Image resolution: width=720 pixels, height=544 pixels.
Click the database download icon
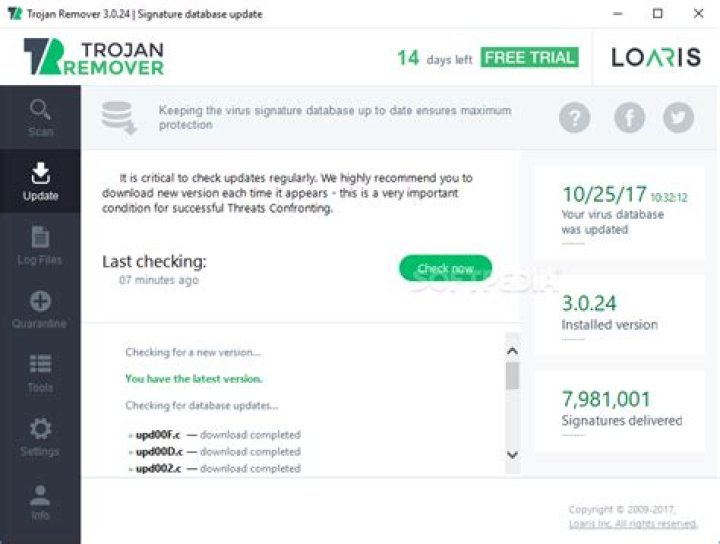click(x=119, y=117)
